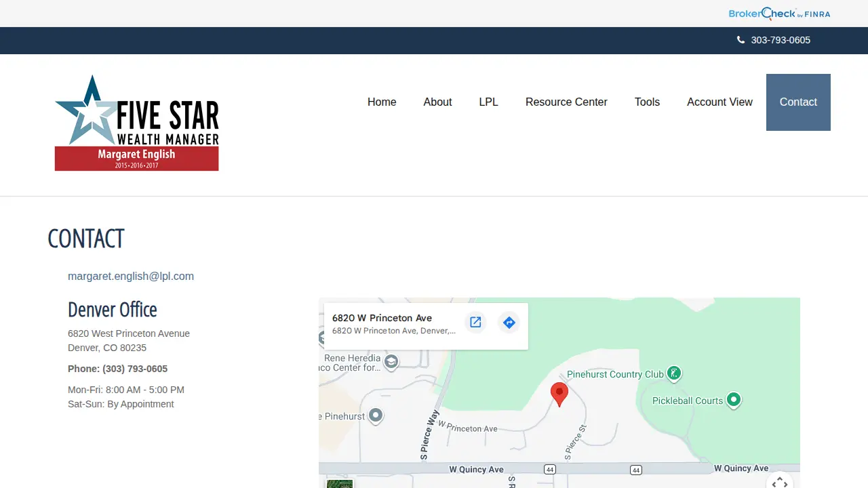The image size is (868, 488).
Task: Go to Account View
Action: pyautogui.click(x=719, y=102)
